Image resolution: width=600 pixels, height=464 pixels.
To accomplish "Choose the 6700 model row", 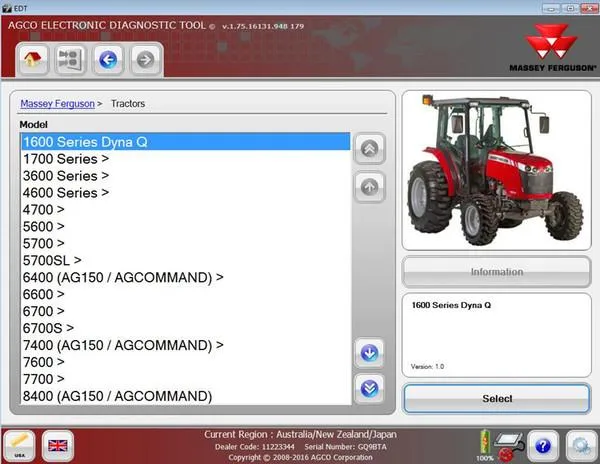I will click(x=186, y=311).
